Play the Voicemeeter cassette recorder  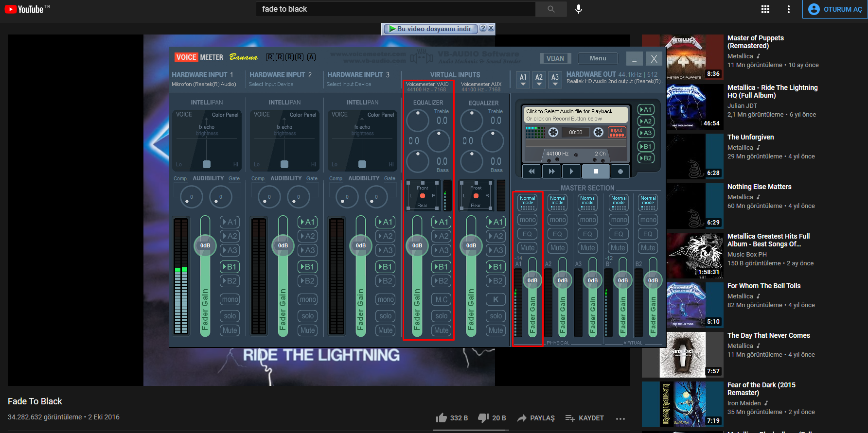coord(571,171)
